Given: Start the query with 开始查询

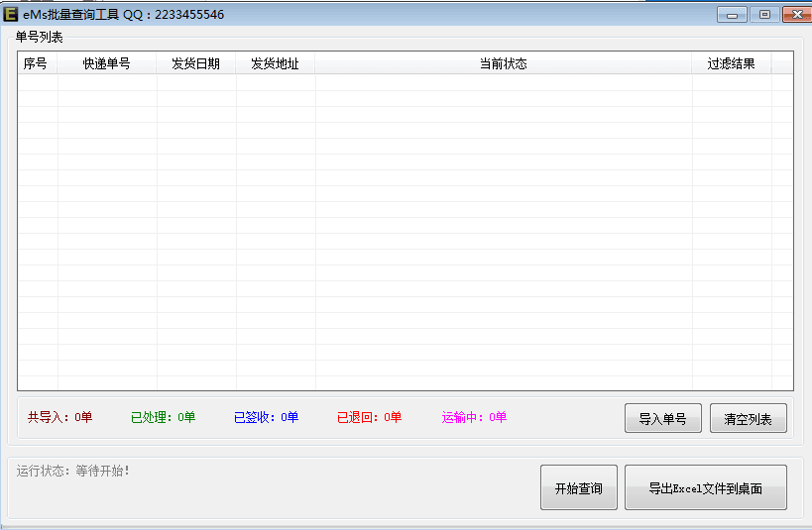Looking at the screenshot, I should (x=578, y=488).
